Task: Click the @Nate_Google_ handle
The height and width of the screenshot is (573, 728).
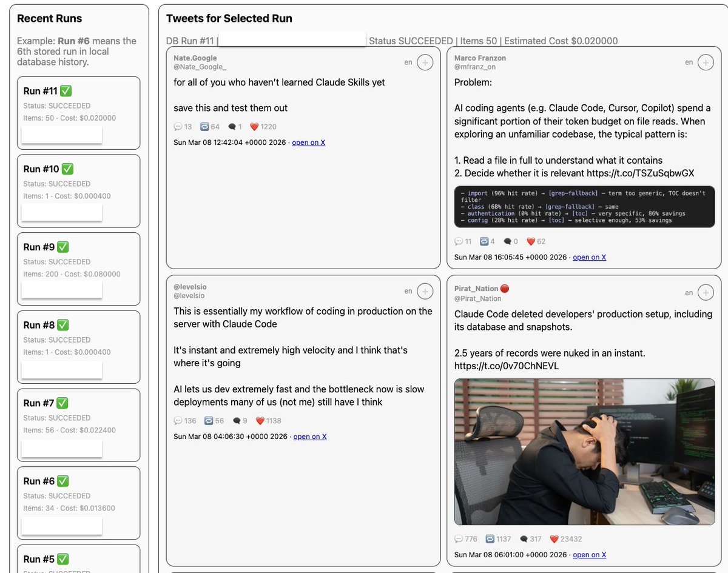Action: point(200,67)
